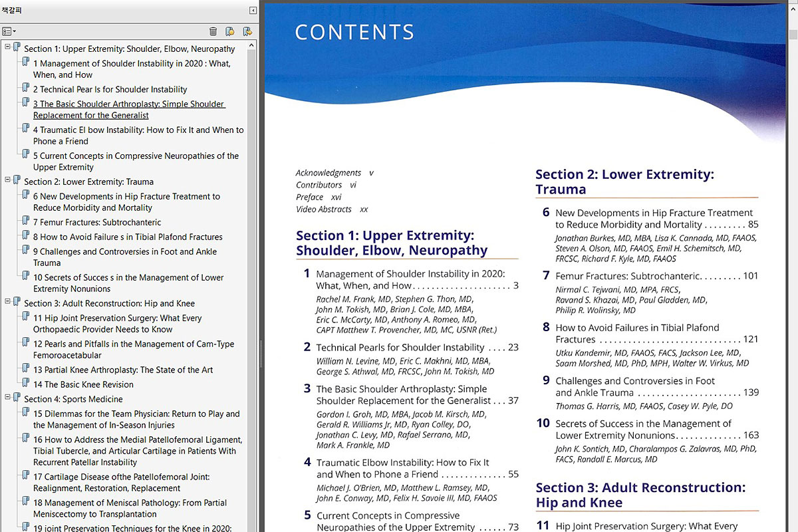This screenshot has width=798, height=532.
Task: Click bookmark icon of '18 Management of Meniscal Pathology'
Action: click(x=26, y=501)
